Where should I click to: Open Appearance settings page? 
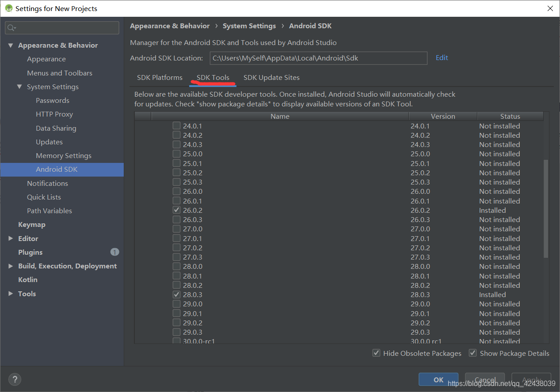(46, 59)
